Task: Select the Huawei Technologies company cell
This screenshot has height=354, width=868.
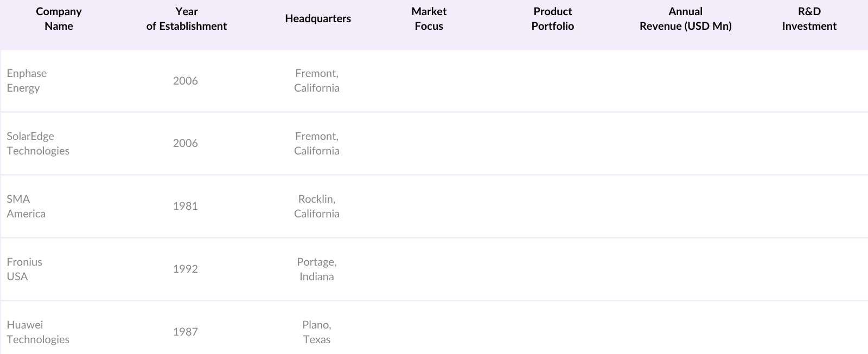Action: click(38, 332)
